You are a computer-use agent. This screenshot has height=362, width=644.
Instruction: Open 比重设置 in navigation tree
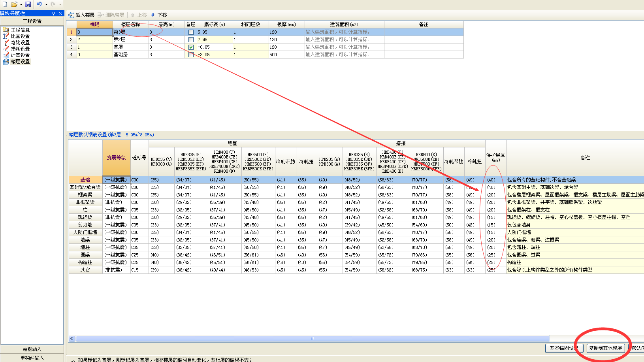[x=20, y=36]
